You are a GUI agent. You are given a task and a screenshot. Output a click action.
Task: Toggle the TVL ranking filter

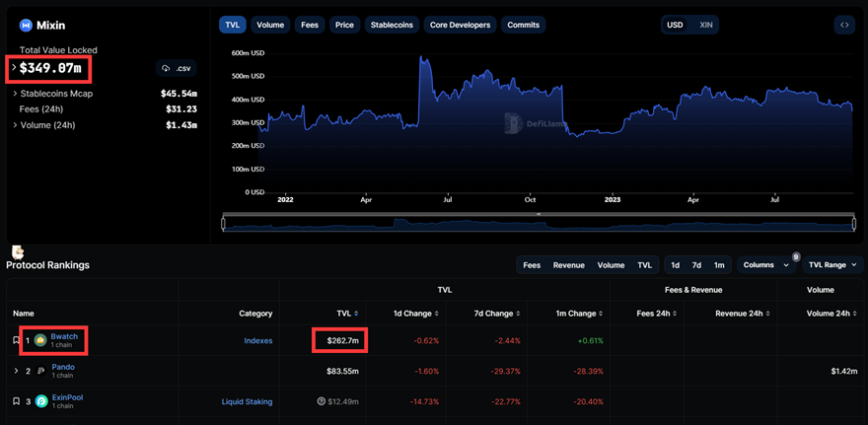point(644,265)
